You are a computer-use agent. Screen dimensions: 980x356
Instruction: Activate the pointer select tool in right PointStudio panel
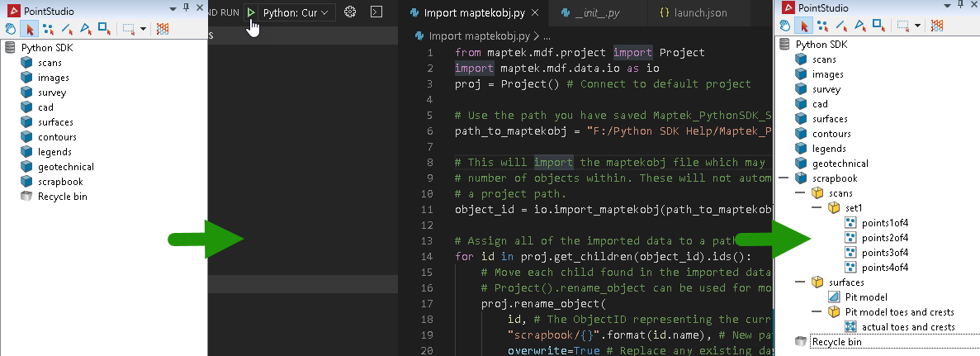(x=803, y=25)
